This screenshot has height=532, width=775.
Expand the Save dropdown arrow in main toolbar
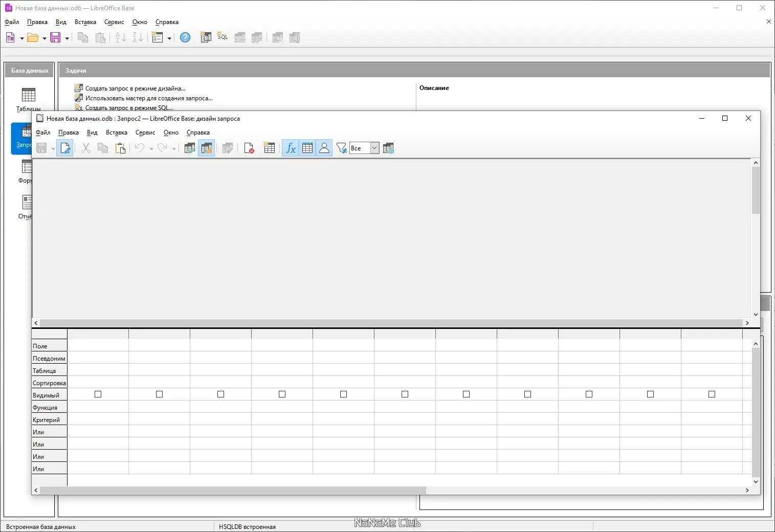67,38
